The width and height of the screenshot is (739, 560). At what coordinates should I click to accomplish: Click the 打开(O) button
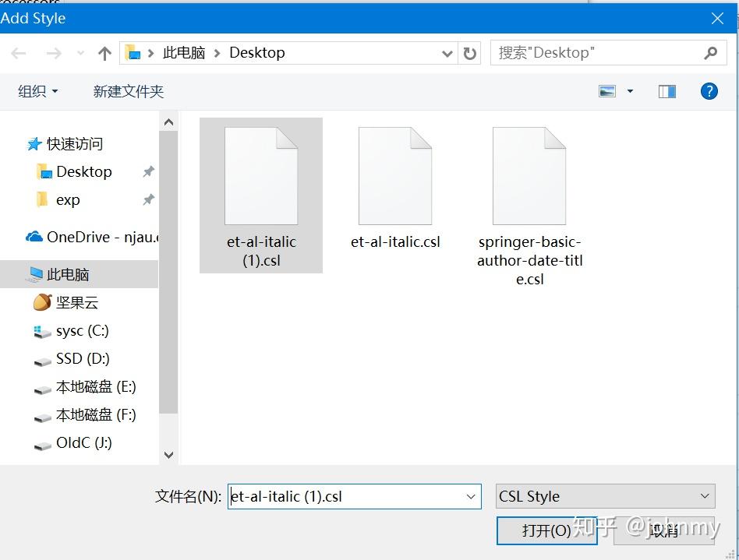click(x=546, y=530)
